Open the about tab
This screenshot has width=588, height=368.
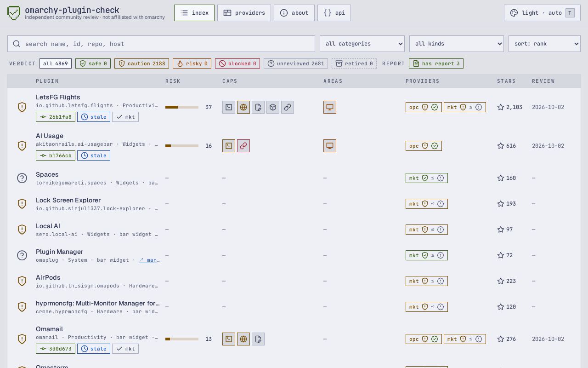(x=294, y=13)
